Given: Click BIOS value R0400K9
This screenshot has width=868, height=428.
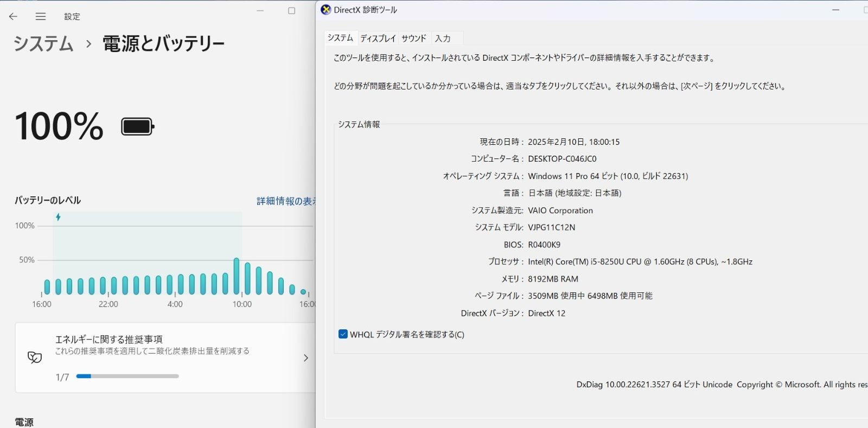Looking at the screenshot, I should coord(544,245).
